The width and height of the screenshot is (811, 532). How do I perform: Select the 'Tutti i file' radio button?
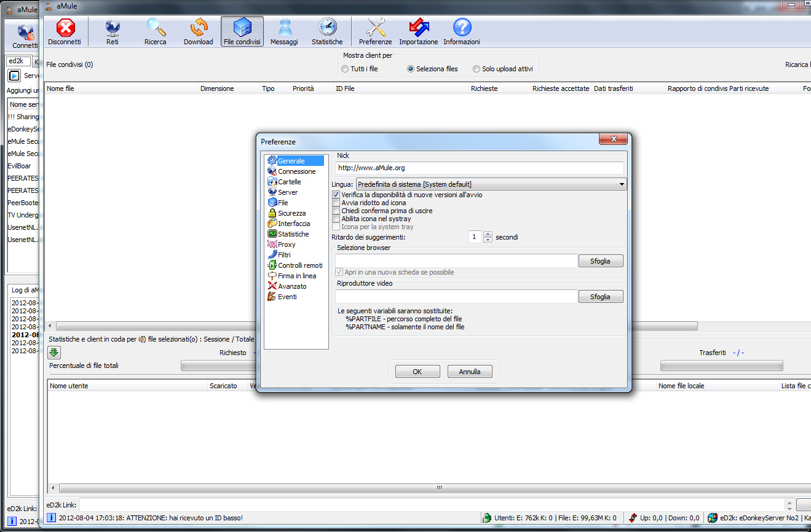346,69
